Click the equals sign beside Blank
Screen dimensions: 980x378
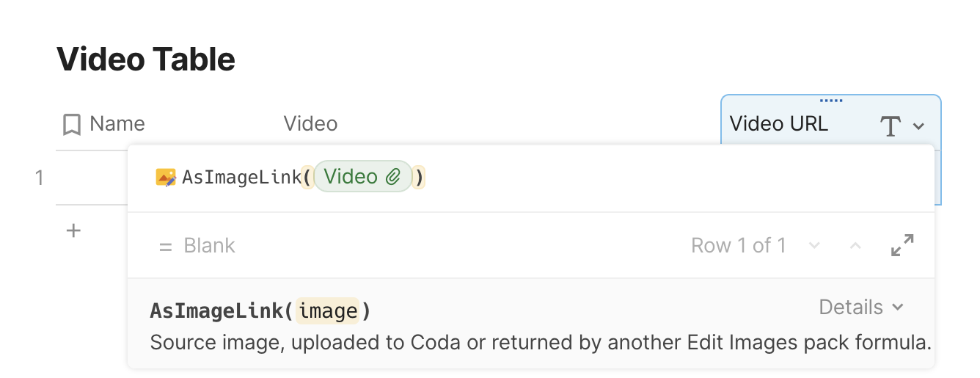(165, 246)
